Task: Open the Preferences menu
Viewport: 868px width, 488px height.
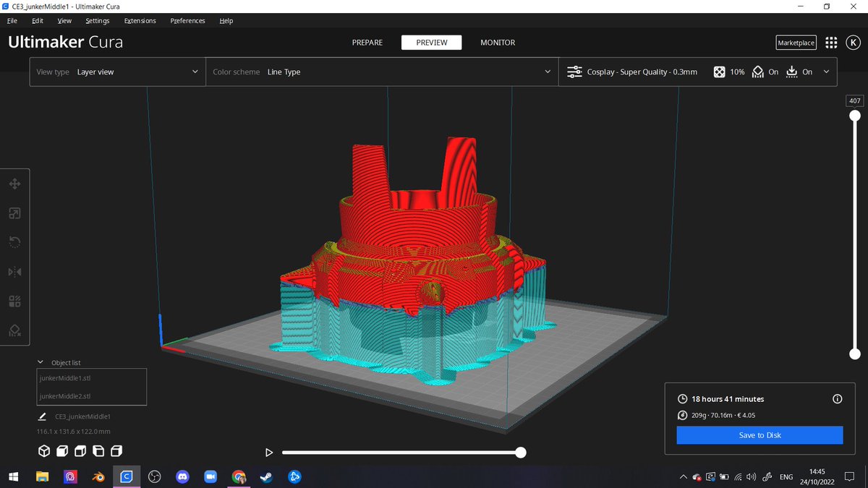Action: (187, 21)
